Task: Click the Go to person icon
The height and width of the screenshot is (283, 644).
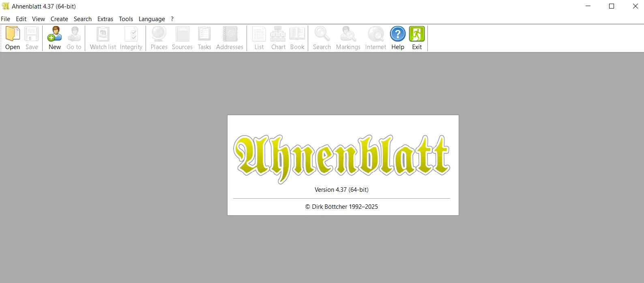Action: coord(74,38)
